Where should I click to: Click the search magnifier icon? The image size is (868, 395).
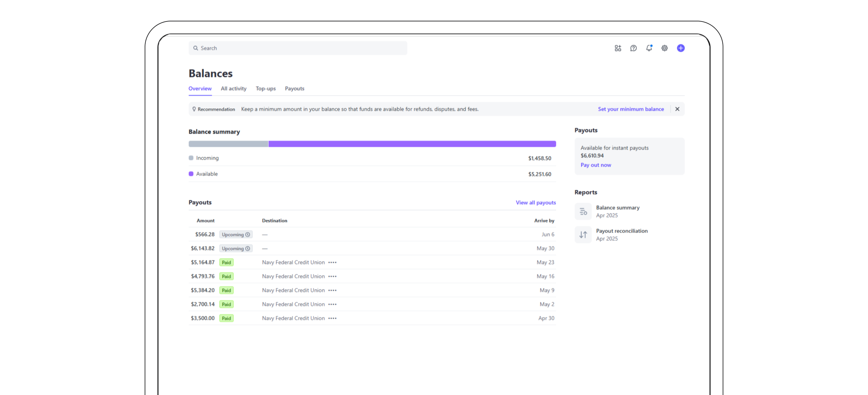pos(195,48)
